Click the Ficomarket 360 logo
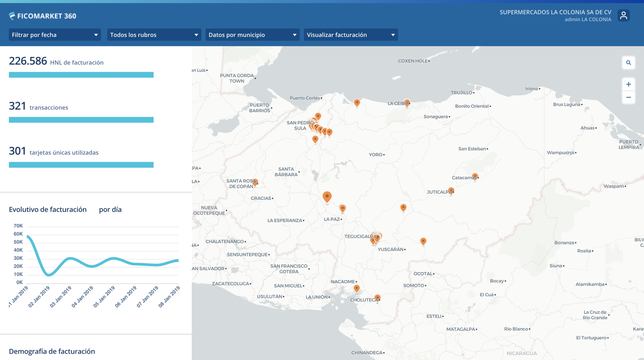Image resolution: width=644 pixels, height=360 pixels. pos(43,16)
